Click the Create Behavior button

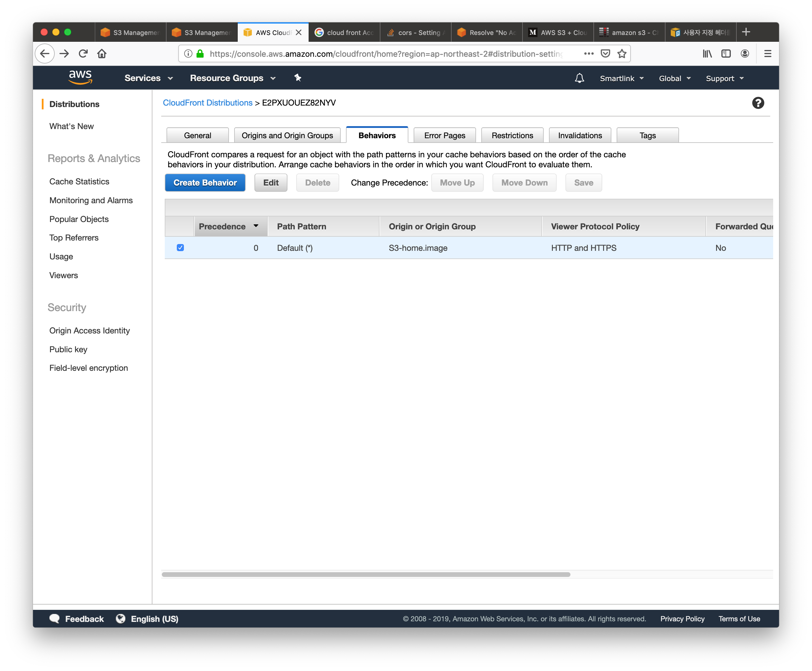pos(205,182)
